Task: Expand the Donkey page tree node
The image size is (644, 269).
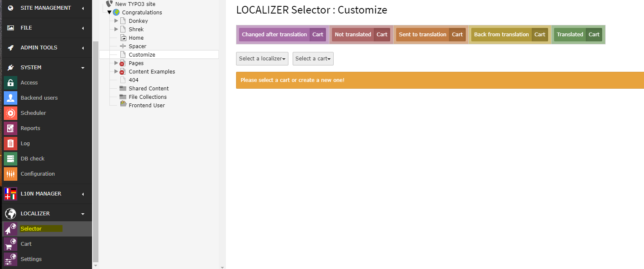Action: [117, 21]
